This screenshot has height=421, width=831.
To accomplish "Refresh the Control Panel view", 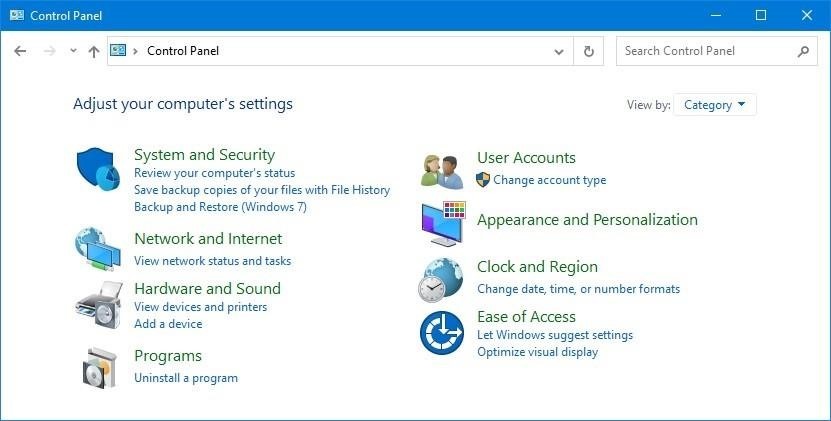I will click(x=588, y=51).
